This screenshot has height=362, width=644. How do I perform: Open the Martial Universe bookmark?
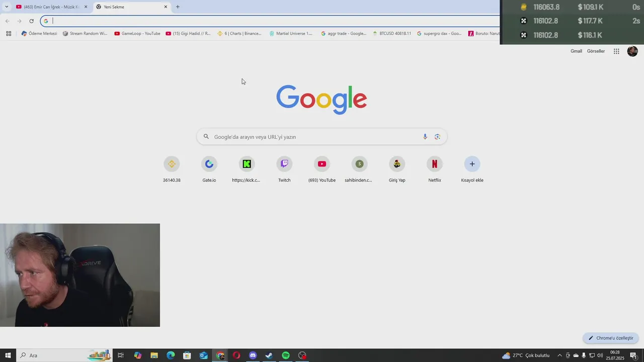click(x=291, y=34)
